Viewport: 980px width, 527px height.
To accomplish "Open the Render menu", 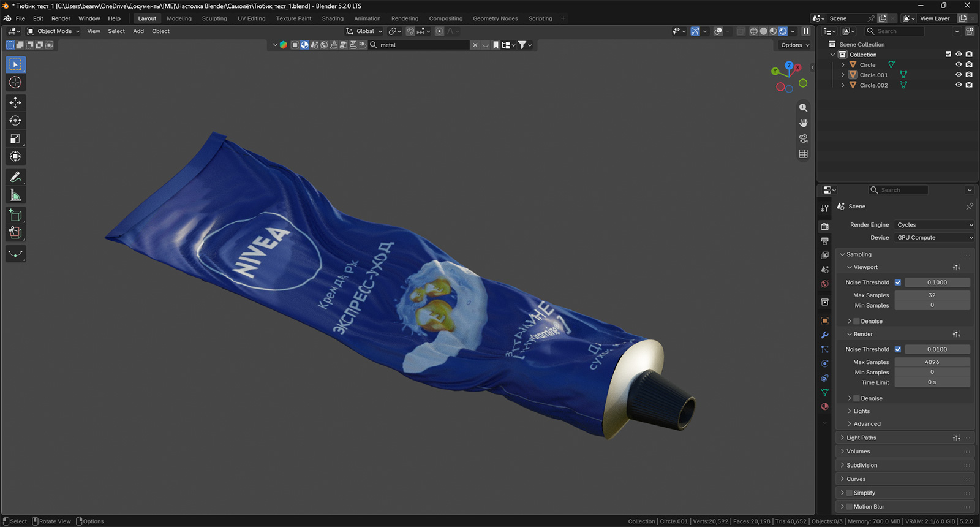I will pos(61,18).
